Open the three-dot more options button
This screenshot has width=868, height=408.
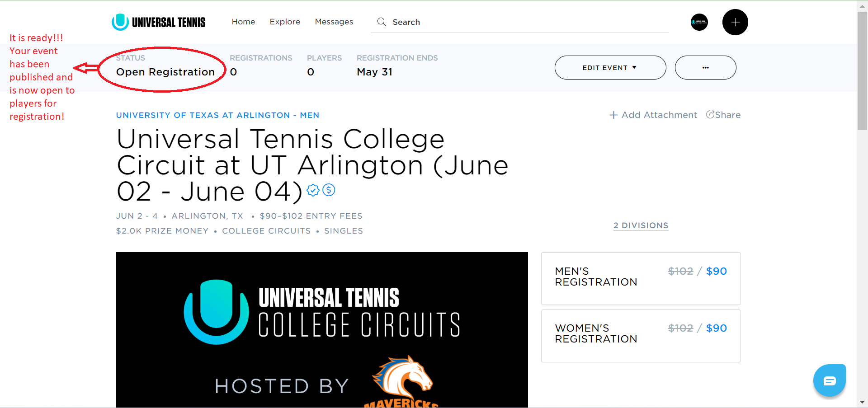705,68
